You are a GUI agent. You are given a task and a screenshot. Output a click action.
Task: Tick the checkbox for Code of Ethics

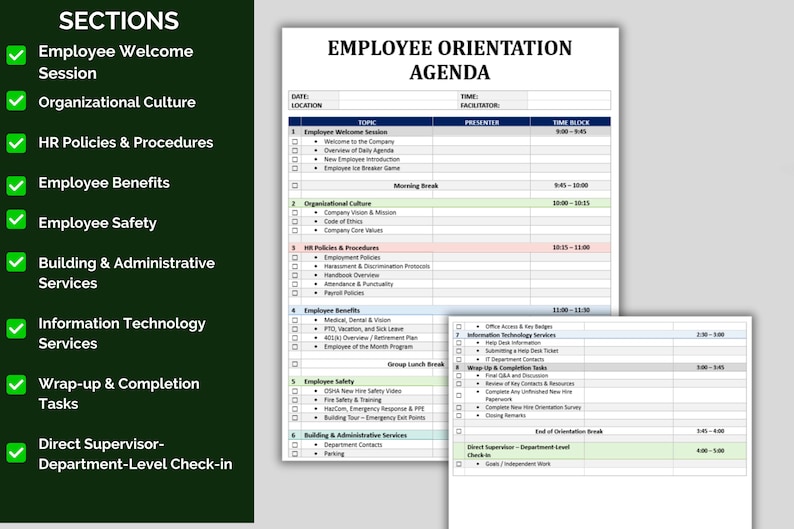pyautogui.click(x=295, y=221)
